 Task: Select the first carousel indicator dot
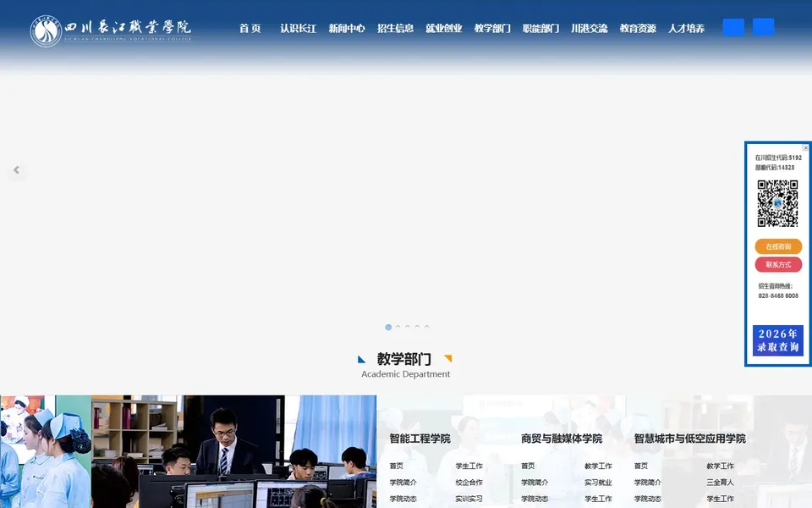click(x=388, y=327)
